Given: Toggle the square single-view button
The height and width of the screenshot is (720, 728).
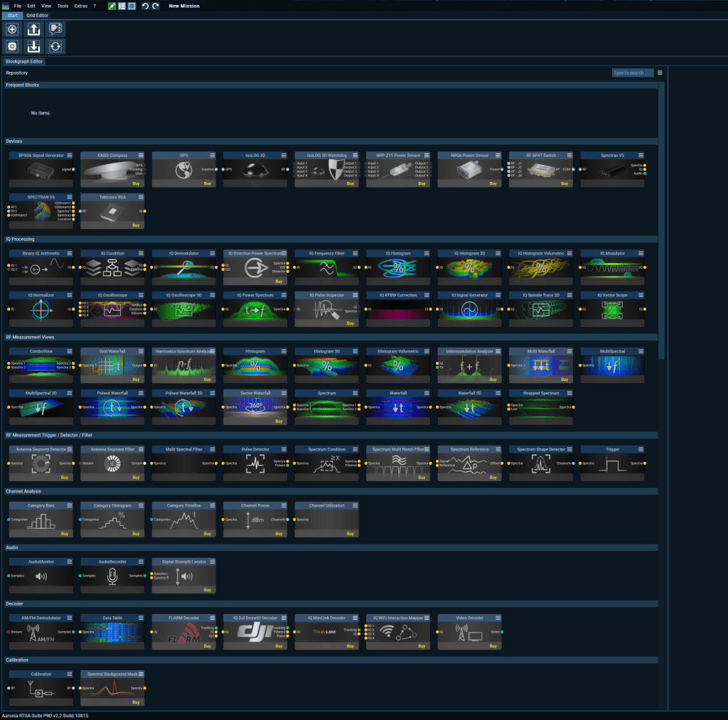Looking at the screenshot, I should pyautogui.click(x=132, y=6).
